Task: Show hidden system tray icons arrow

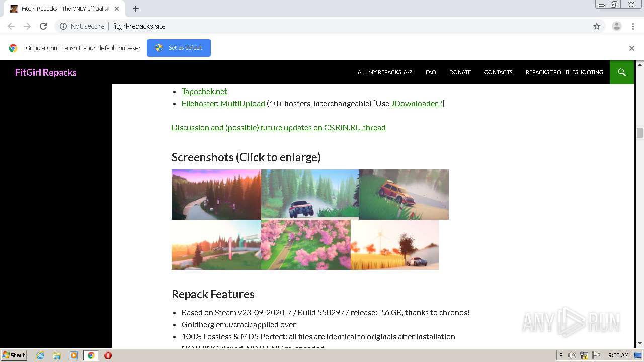Action: (x=561, y=355)
